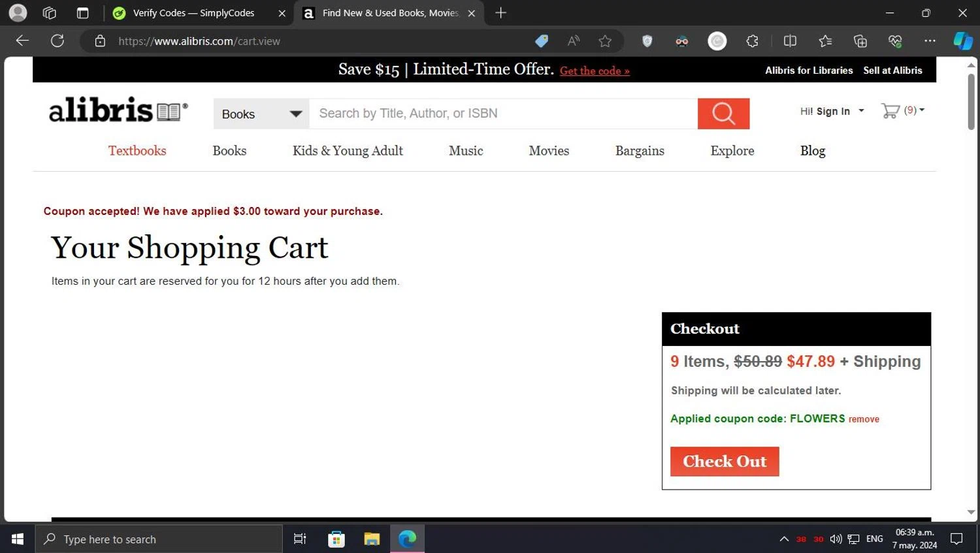Expand the cart dropdown arrow
Viewport: 980px width, 553px height.
[x=922, y=110]
